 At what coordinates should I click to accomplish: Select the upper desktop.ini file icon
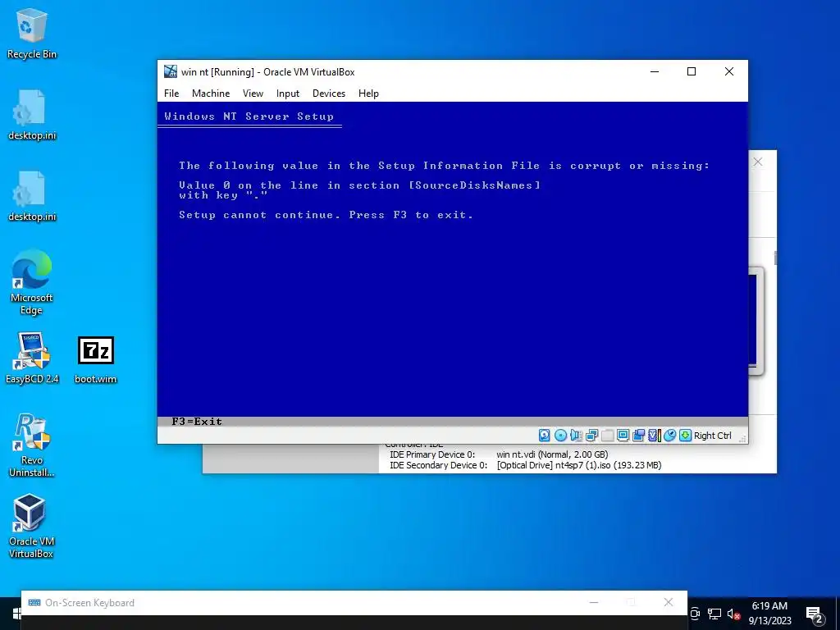click(32, 115)
